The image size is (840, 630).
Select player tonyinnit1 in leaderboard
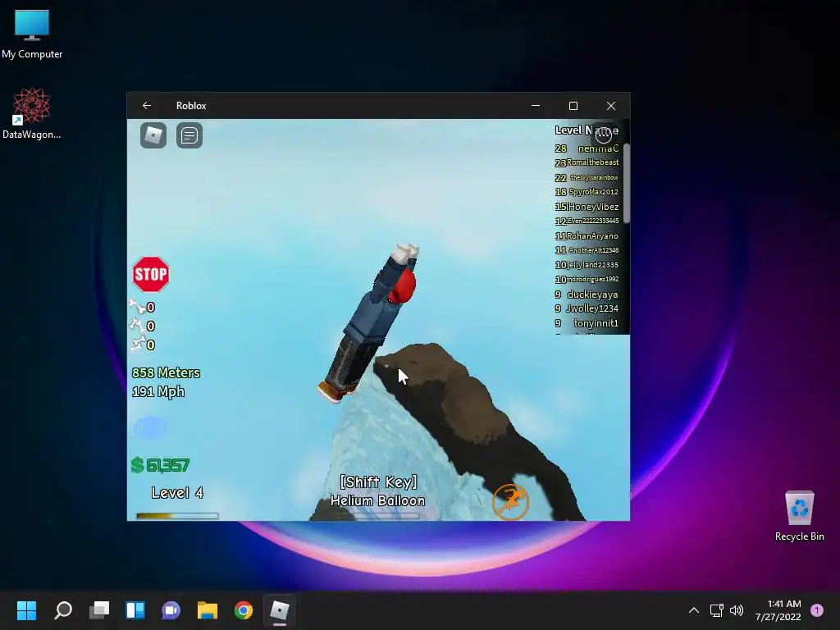[x=596, y=323]
